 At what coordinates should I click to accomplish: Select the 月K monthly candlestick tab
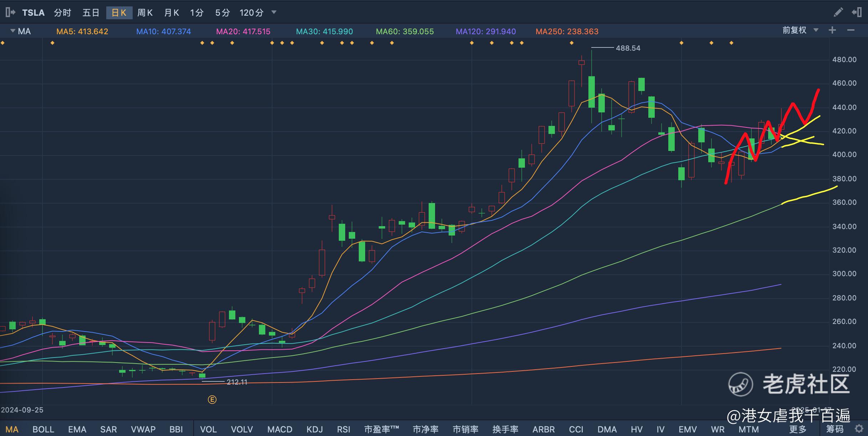(x=172, y=13)
